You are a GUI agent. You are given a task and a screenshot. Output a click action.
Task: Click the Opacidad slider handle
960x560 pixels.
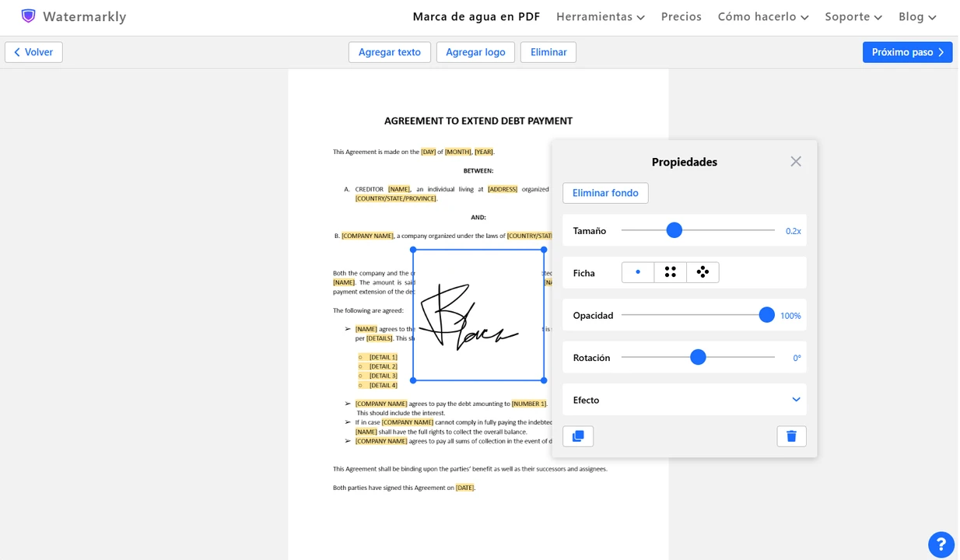pyautogui.click(x=767, y=315)
